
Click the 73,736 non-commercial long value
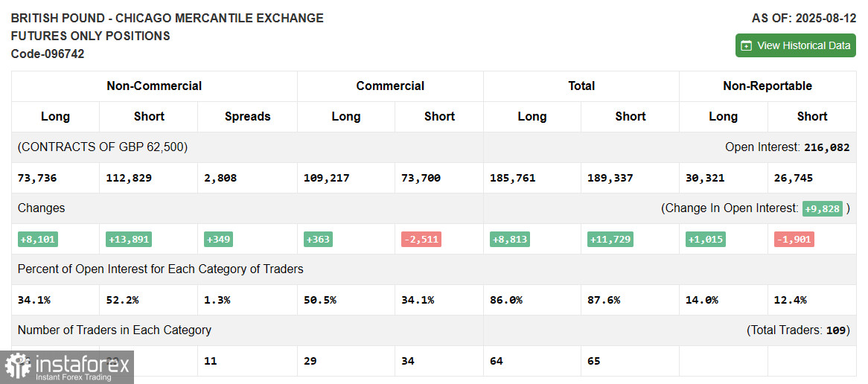(x=37, y=179)
